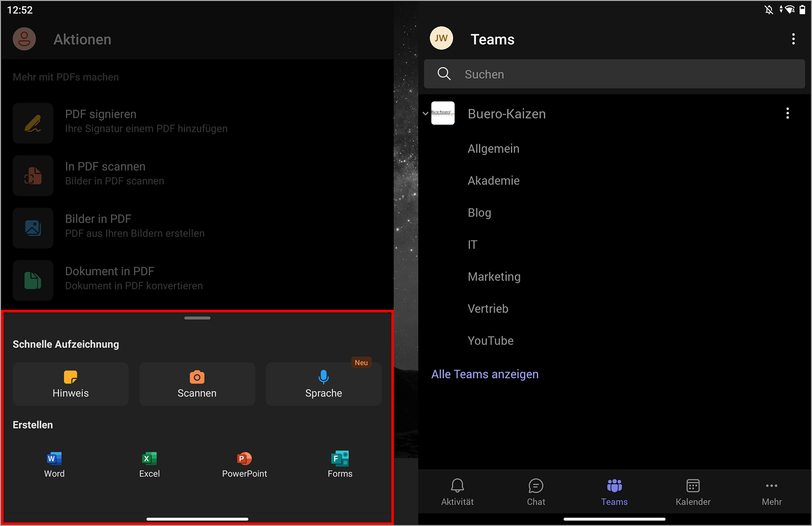Tap the muted notifications status icon
This screenshot has height=526, width=812.
(x=769, y=10)
